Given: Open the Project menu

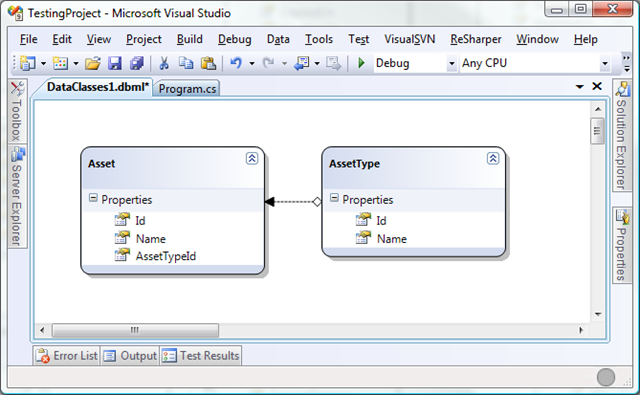Looking at the screenshot, I should pyautogui.click(x=144, y=39).
